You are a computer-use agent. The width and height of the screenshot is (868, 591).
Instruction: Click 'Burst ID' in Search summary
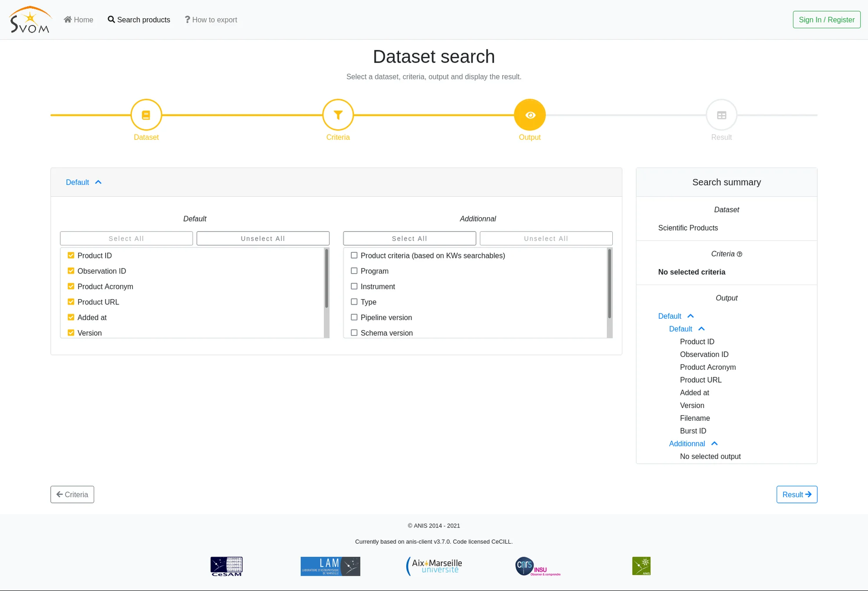point(693,431)
